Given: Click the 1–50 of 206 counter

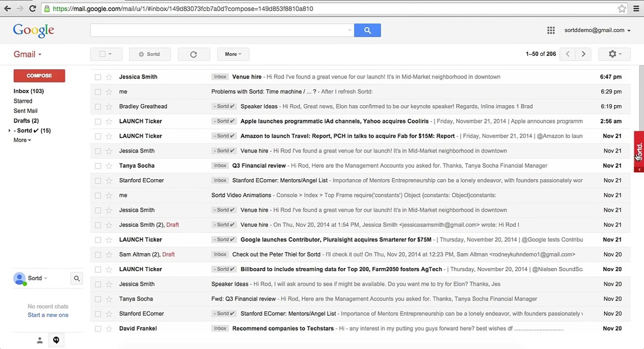Looking at the screenshot, I should click(541, 54).
